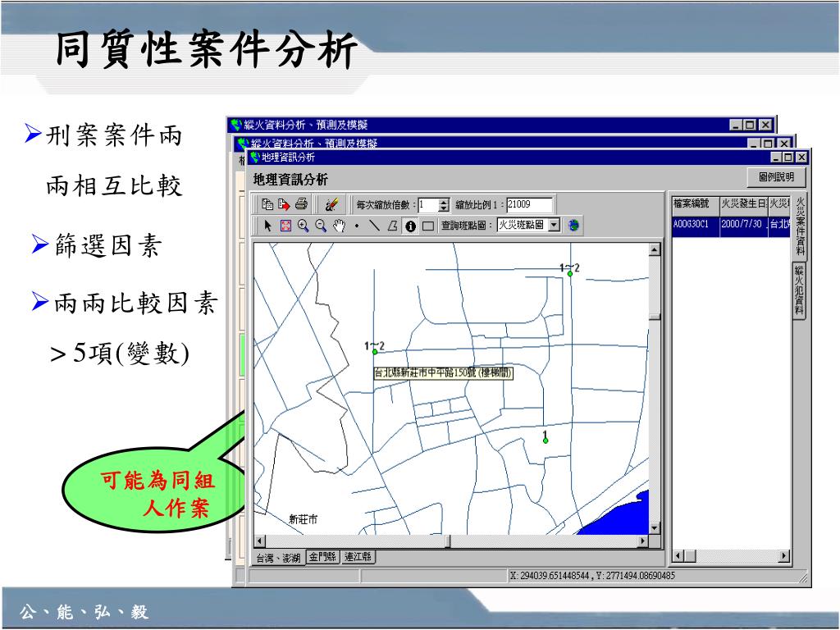
Task: Open the 火災斑點圖 dropdown
Action: coord(555,225)
